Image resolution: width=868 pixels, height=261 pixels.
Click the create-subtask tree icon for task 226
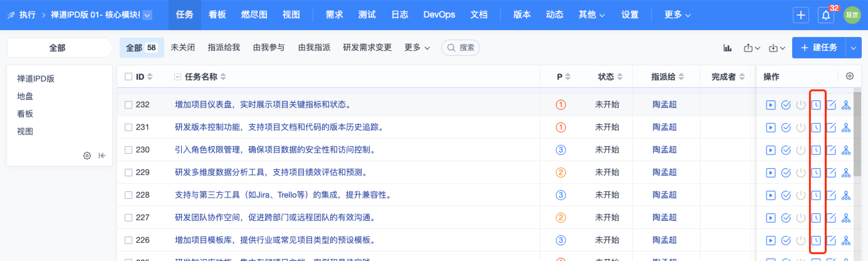click(846, 240)
